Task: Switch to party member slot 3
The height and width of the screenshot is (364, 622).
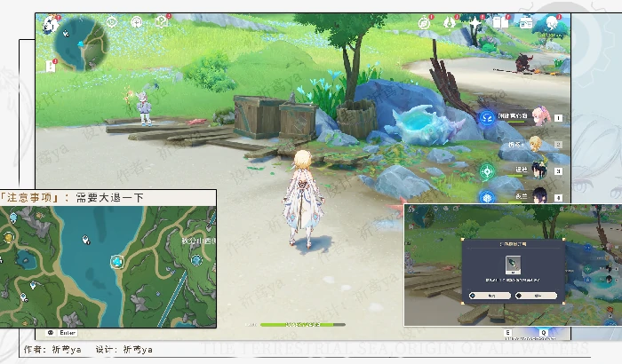Action: point(537,170)
